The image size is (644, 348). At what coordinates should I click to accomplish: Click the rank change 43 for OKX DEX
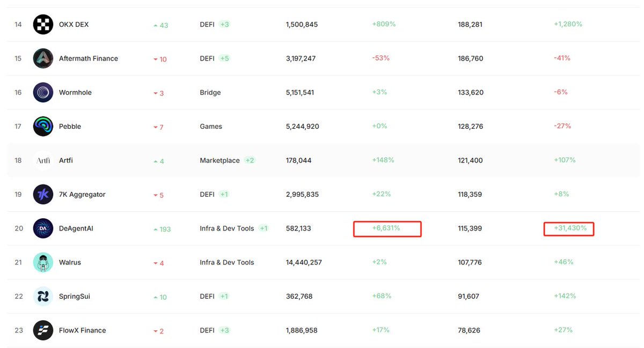[160, 25]
